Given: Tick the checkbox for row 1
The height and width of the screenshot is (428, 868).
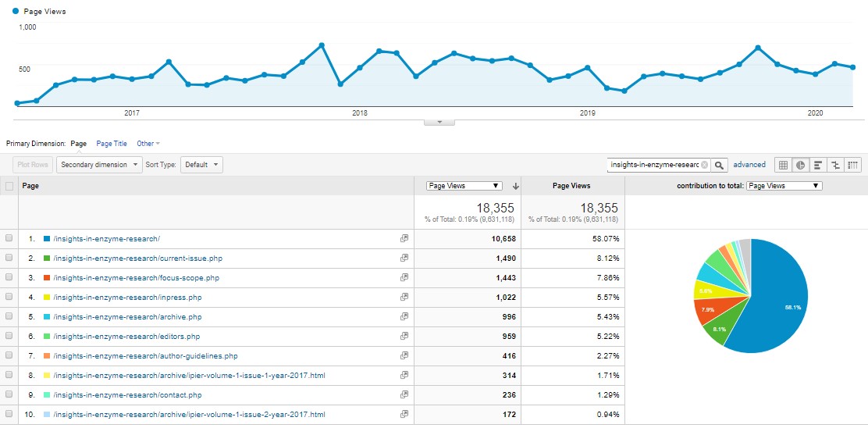Looking at the screenshot, I should pos(9,238).
